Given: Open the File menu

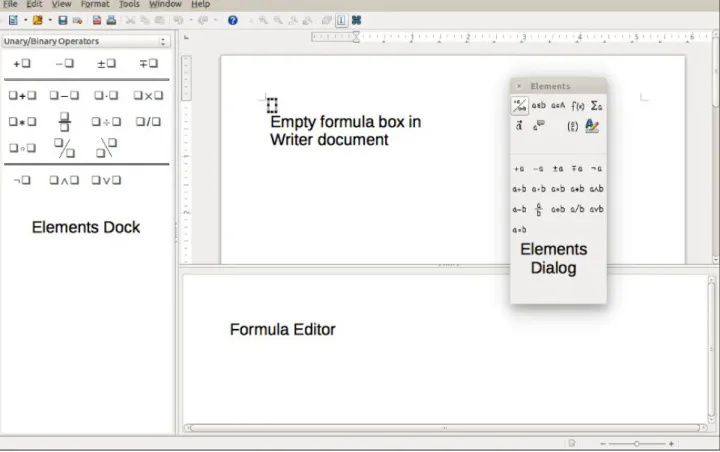Looking at the screenshot, I should (x=10, y=4).
